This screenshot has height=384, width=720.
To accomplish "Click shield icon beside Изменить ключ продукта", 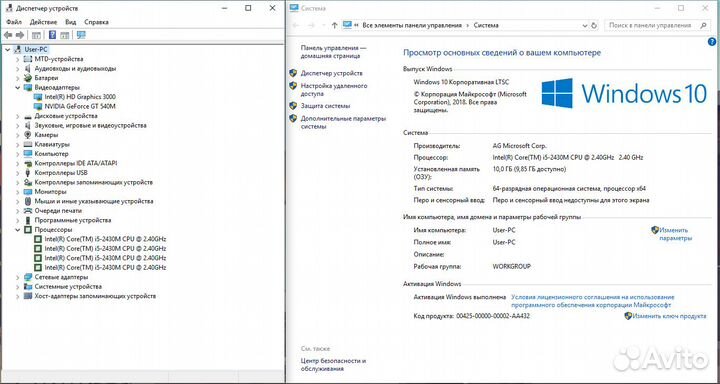I will click(x=628, y=316).
